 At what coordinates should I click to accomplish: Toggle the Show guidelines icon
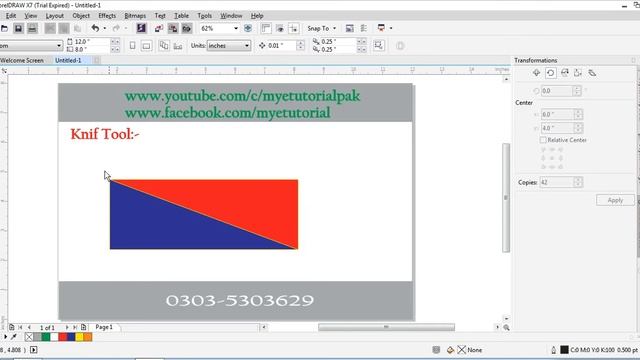(x=293, y=28)
